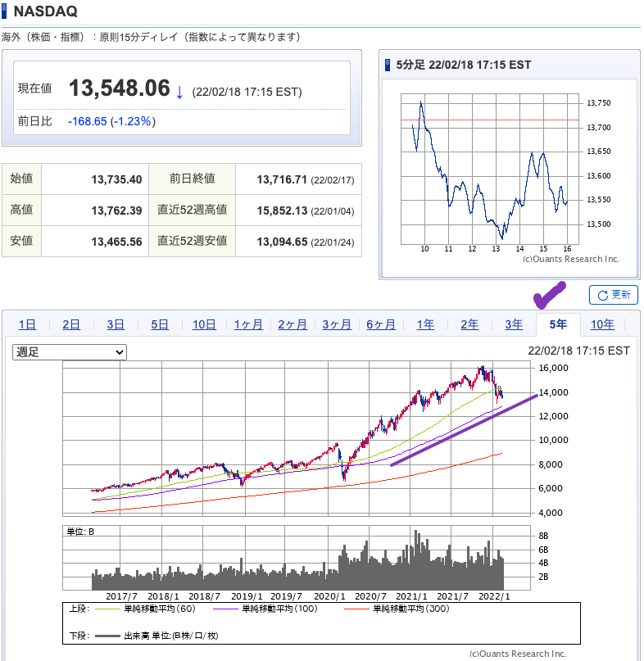
Task: Click previous close value 13,716.71
Action: click(x=282, y=179)
